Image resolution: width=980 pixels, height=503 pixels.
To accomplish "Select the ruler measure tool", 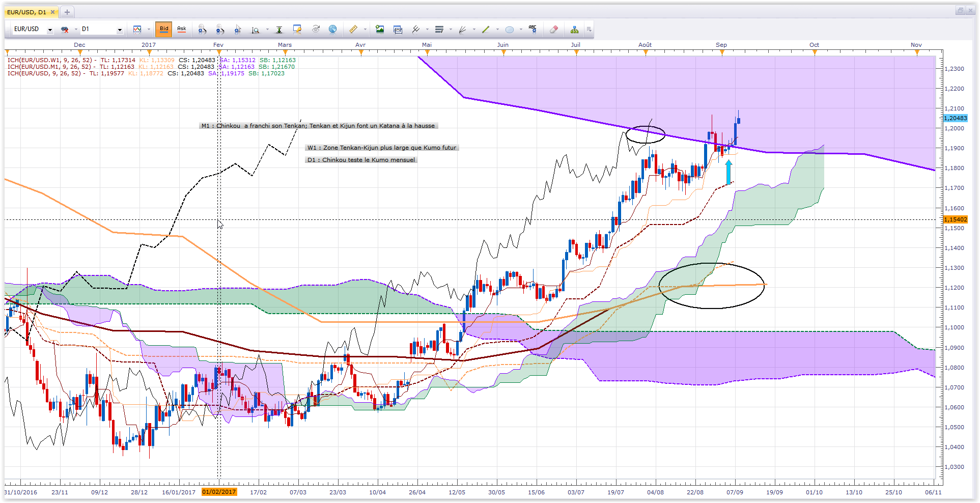I will (x=353, y=30).
